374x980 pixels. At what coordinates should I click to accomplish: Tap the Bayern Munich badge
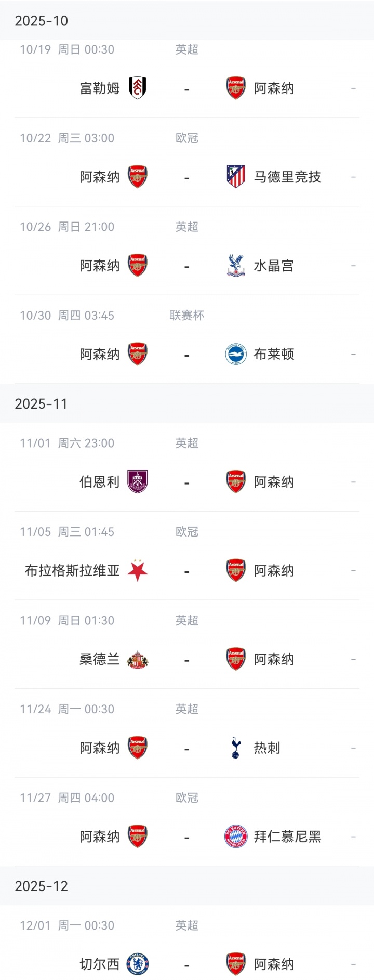[x=236, y=837]
